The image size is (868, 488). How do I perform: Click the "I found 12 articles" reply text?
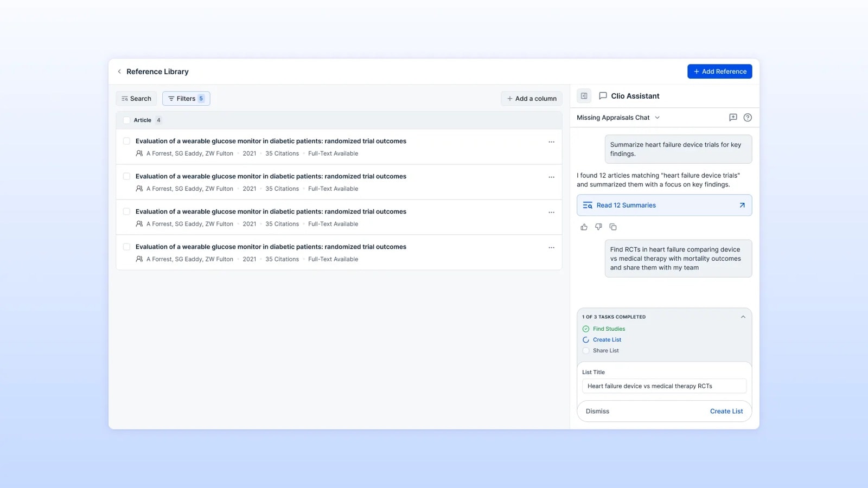(658, 180)
